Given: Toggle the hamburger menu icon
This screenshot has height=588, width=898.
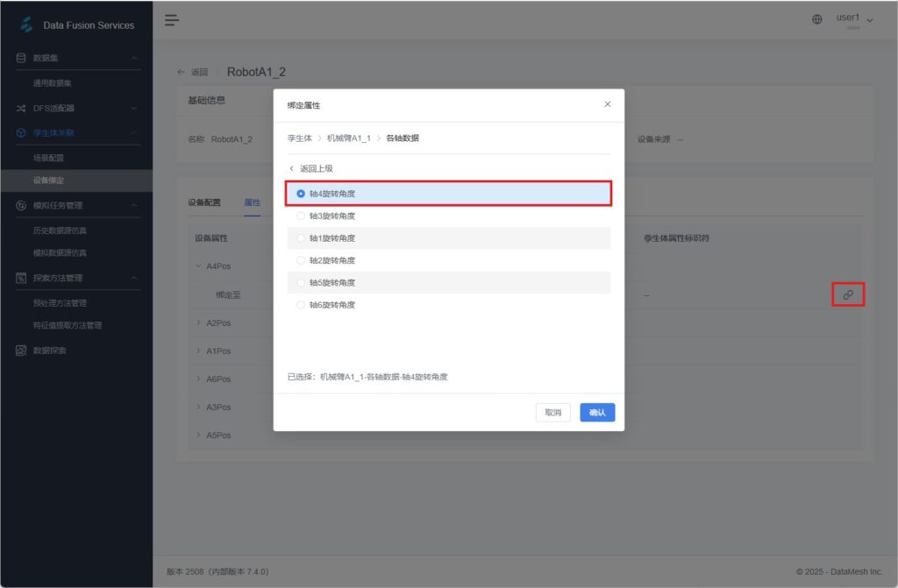Looking at the screenshot, I should [172, 21].
